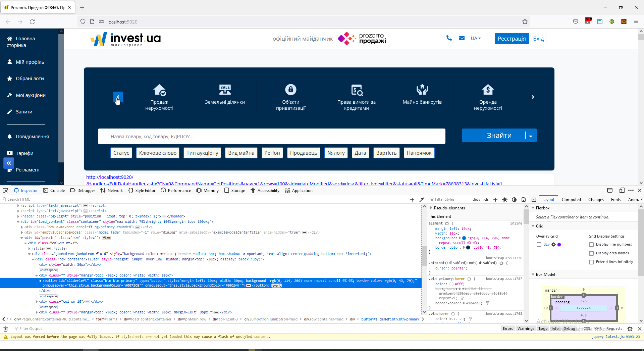Click the envelope mail icon in header
This screenshot has height=351, width=644.
point(462,38)
